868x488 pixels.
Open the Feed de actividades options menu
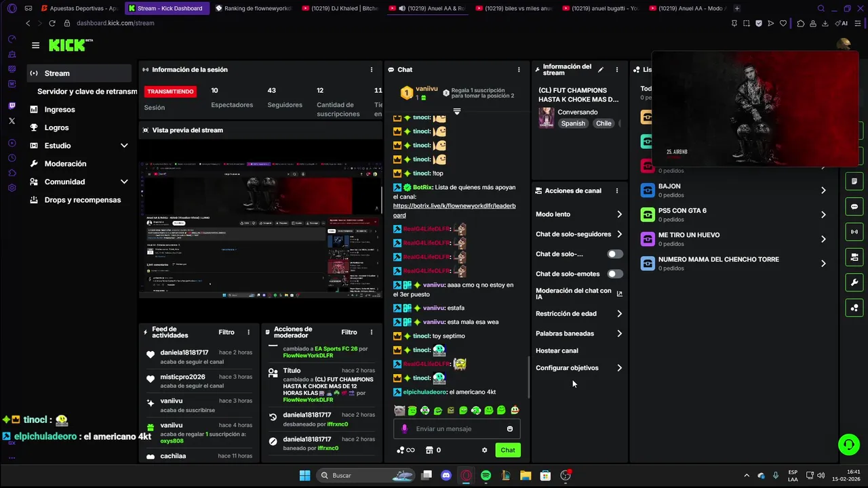(248, 332)
